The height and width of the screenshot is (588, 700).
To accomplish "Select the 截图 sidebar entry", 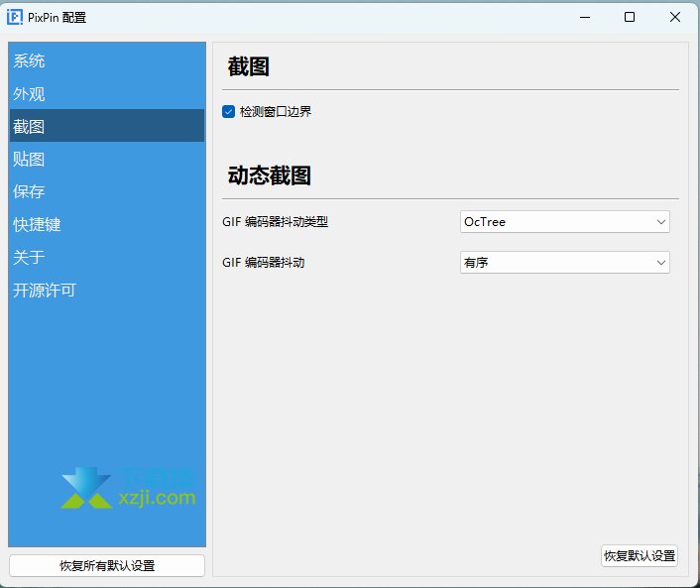I will [107, 126].
